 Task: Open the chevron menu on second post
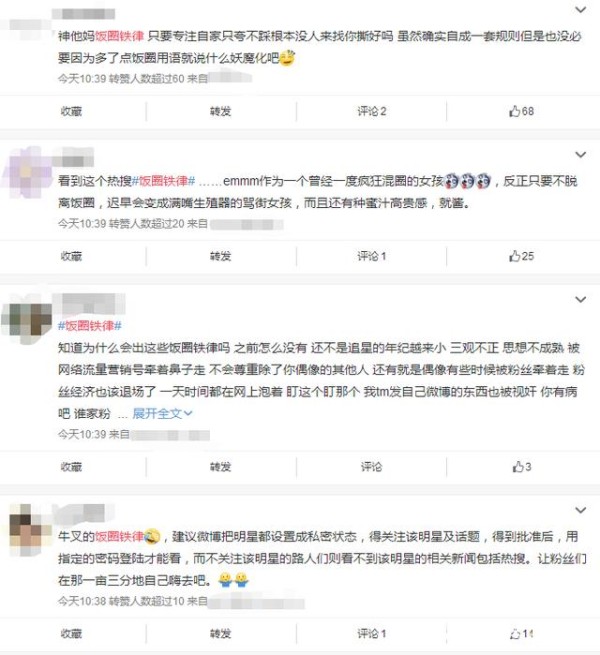coord(580,155)
